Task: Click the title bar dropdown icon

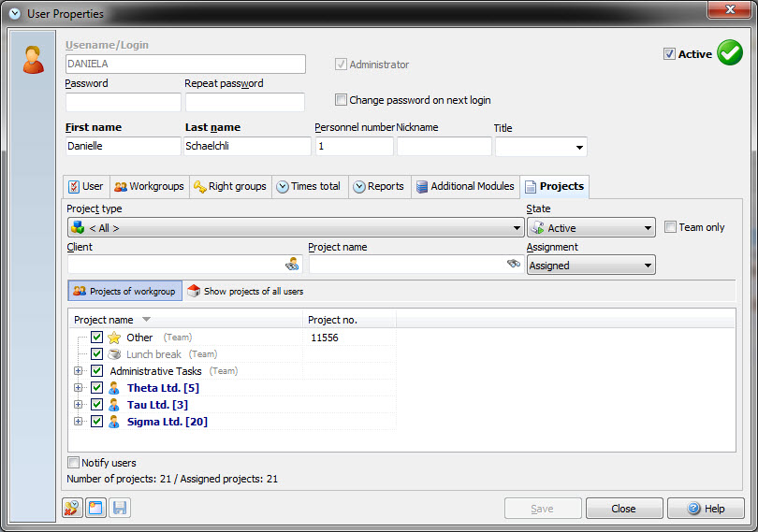Action: [x=15, y=13]
